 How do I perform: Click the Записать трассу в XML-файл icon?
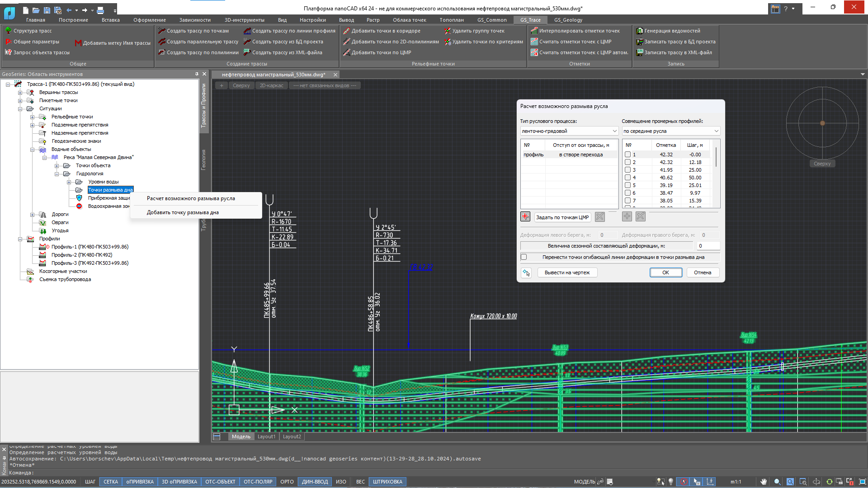pyautogui.click(x=639, y=52)
